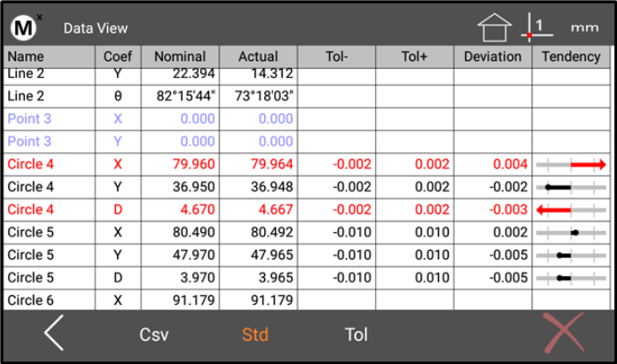This screenshot has width=617, height=364.
Task: Select the coordinate system 1 icon
Action: (537, 27)
